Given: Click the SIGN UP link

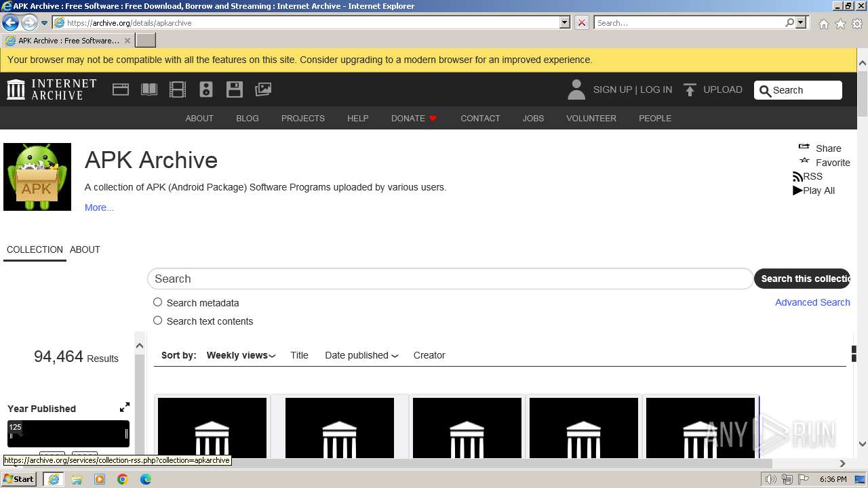Looking at the screenshot, I should coord(612,89).
